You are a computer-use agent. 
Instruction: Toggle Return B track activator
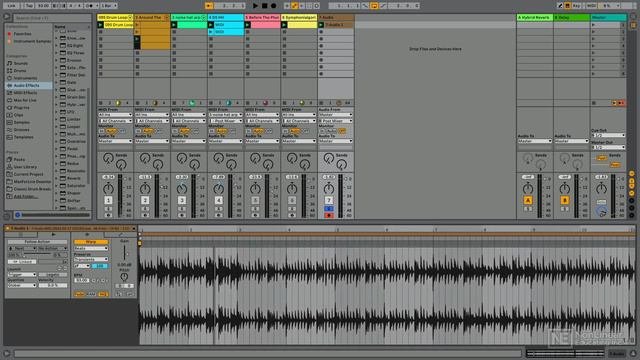coord(564,200)
